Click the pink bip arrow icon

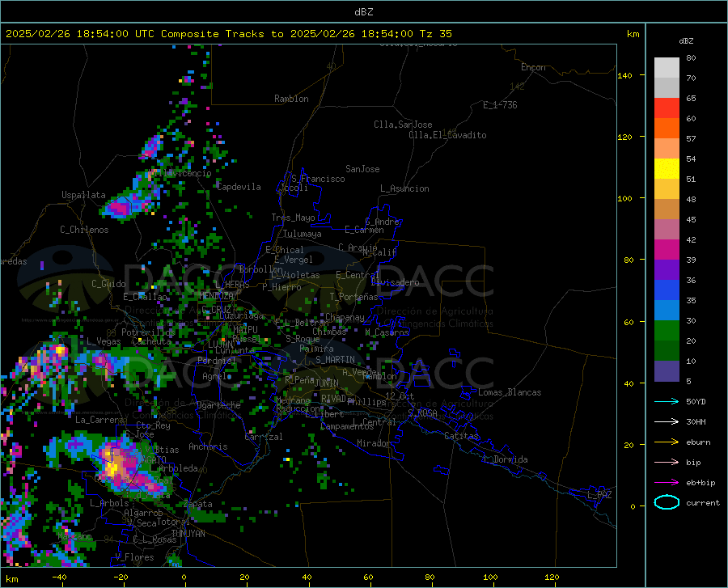coord(667,462)
